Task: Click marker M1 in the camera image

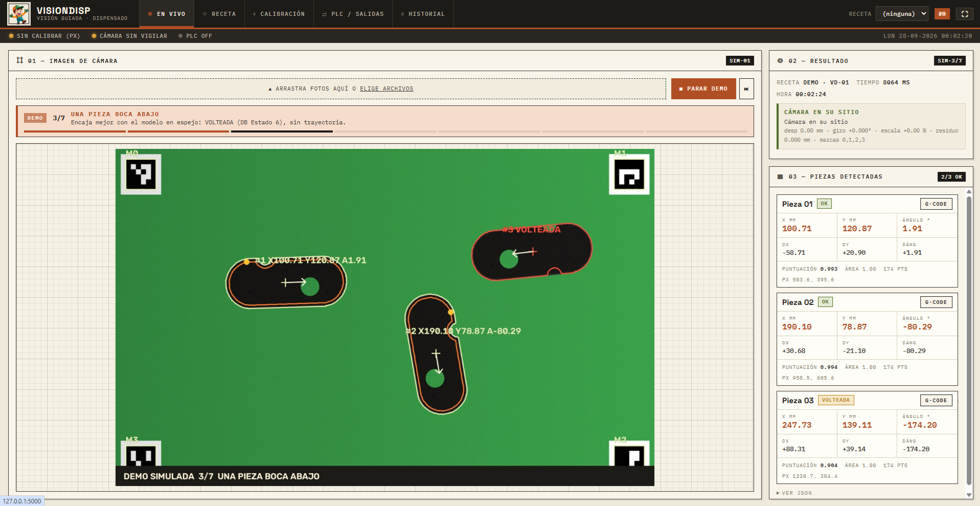Action: [629, 174]
